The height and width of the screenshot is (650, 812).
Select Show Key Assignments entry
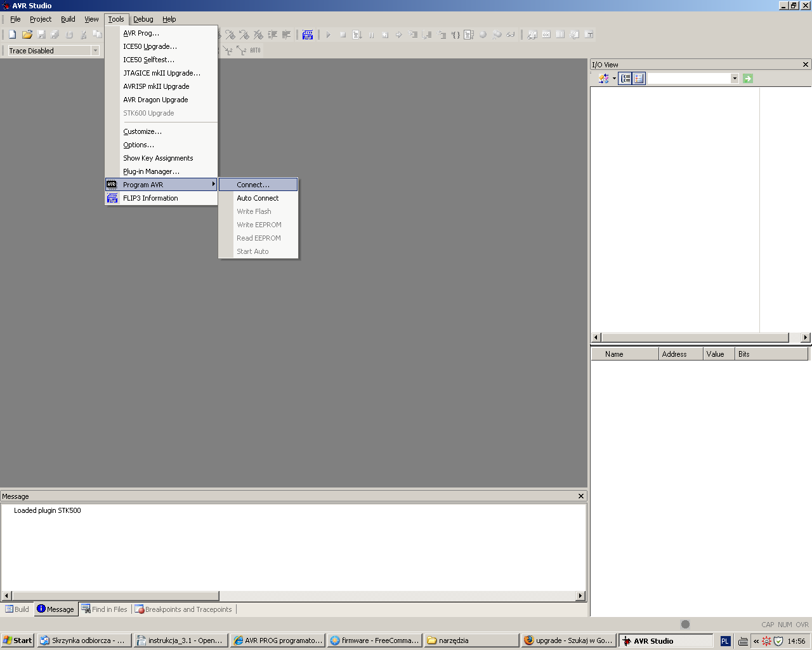[162, 158]
